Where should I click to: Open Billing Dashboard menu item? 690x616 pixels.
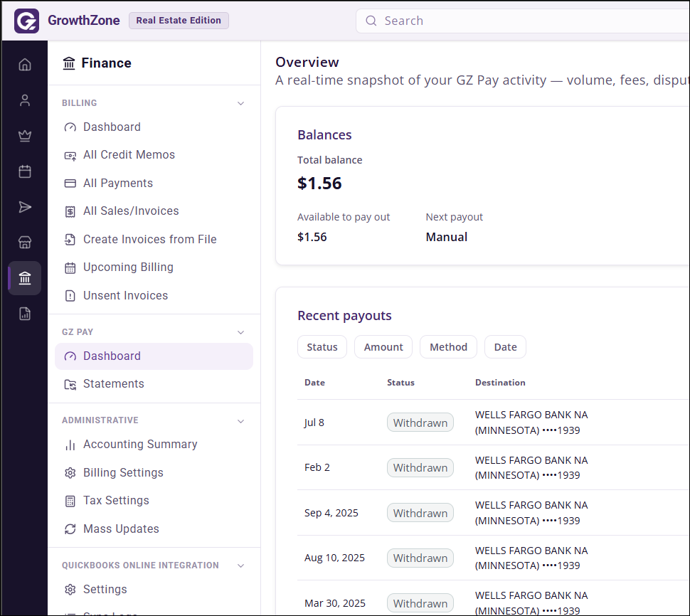click(x=154, y=127)
